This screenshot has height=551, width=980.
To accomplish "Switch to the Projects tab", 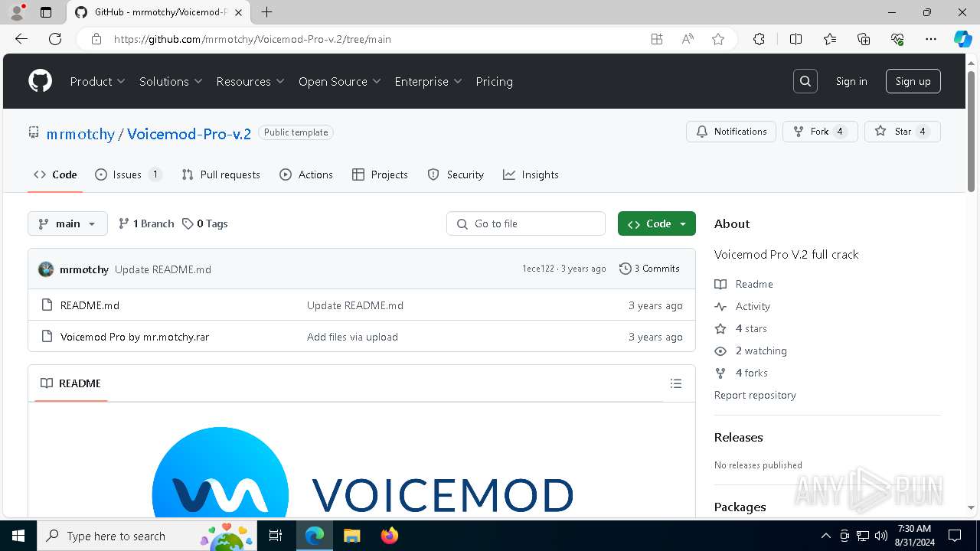I will [380, 174].
